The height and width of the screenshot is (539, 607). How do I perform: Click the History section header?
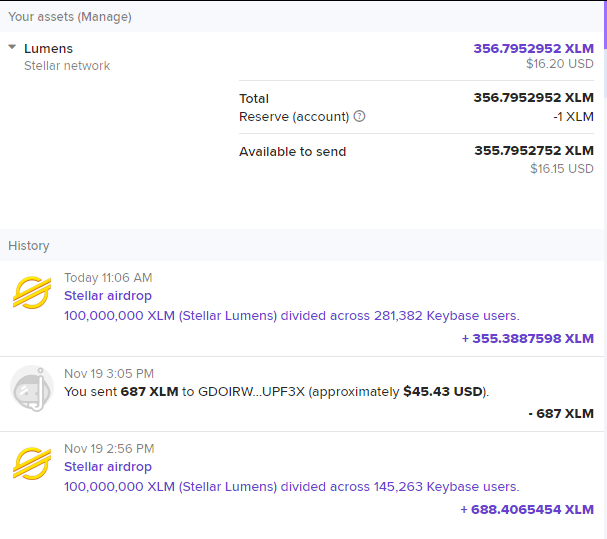(29, 245)
